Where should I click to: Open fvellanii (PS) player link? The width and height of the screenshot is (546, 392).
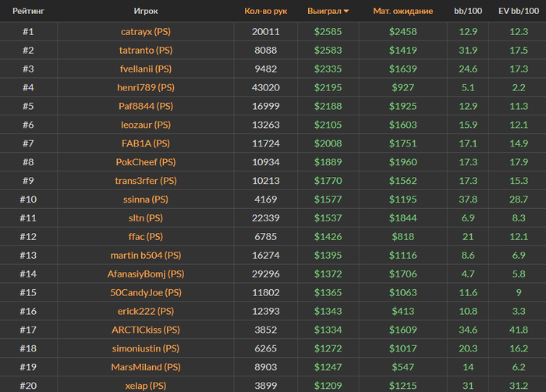[146, 69]
